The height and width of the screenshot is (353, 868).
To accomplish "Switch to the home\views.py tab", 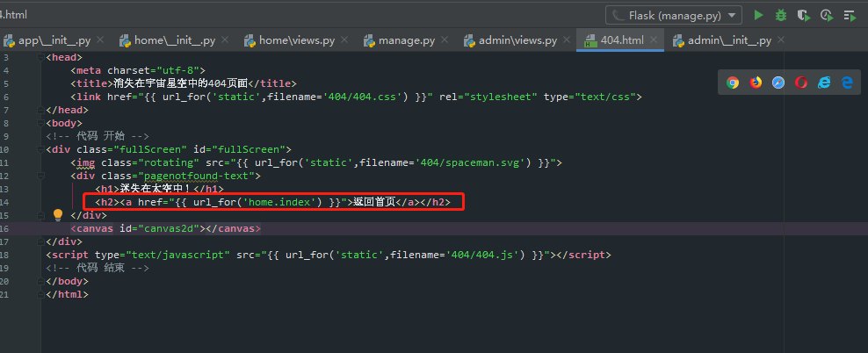I will click(297, 40).
